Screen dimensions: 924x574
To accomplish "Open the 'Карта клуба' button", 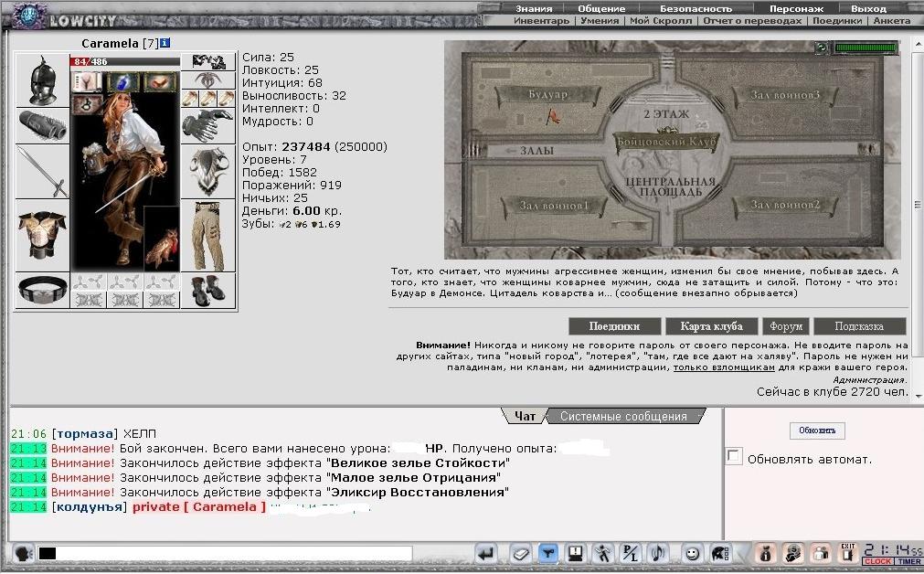I will tap(711, 326).
